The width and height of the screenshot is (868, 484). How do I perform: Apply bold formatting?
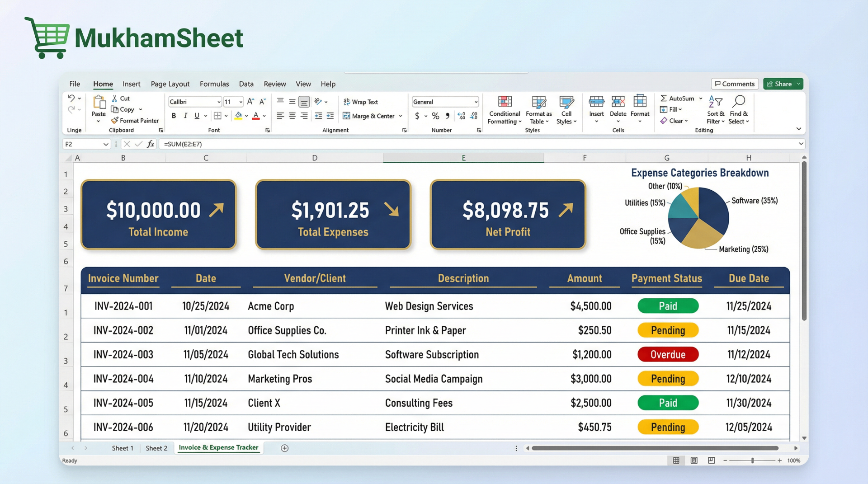coord(174,116)
